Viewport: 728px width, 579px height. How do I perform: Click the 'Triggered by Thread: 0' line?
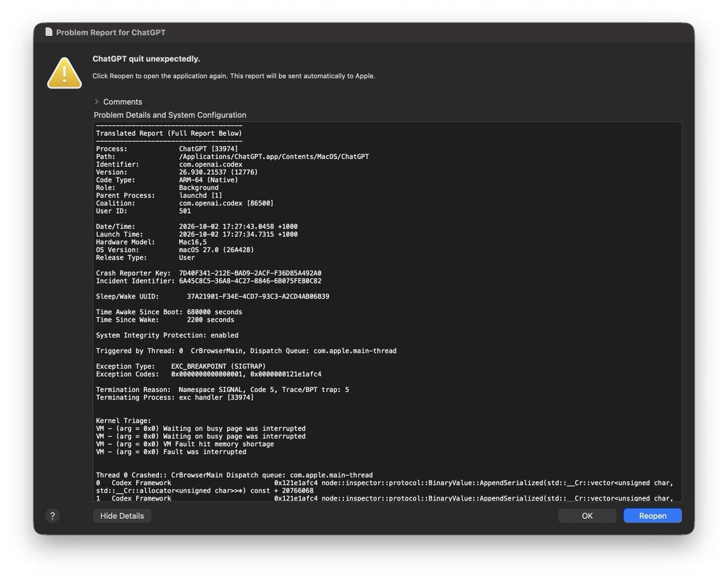(x=246, y=351)
